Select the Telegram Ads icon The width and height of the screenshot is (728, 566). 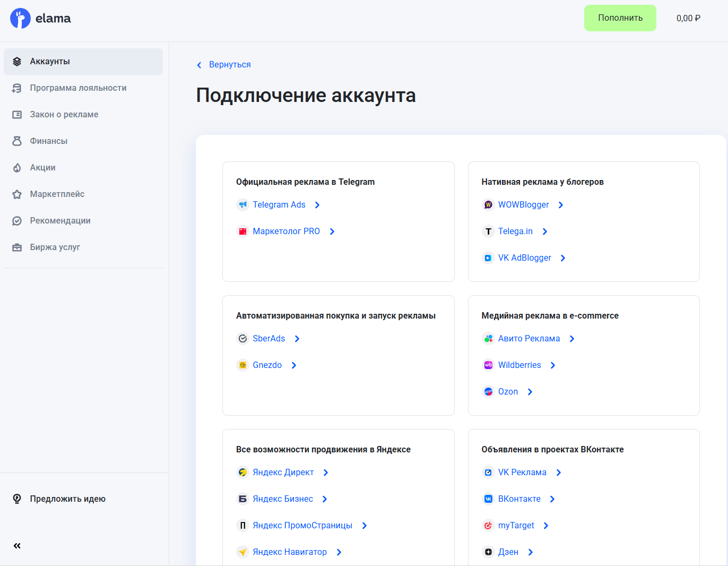pos(242,204)
